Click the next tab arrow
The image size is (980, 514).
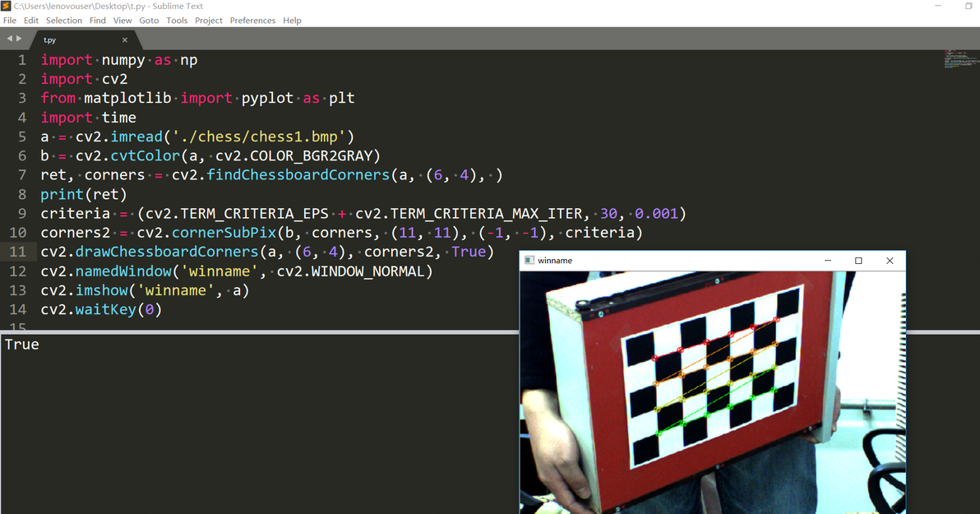click(x=19, y=39)
